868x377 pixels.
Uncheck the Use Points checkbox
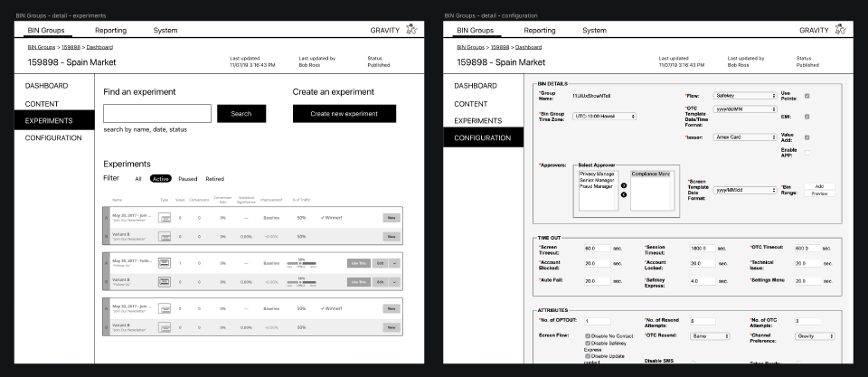[x=807, y=96]
